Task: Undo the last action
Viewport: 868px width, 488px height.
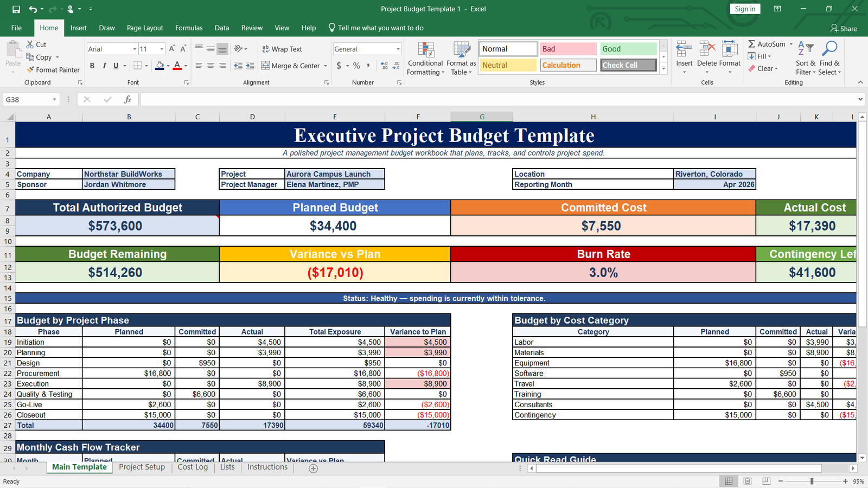Action: point(33,9)
